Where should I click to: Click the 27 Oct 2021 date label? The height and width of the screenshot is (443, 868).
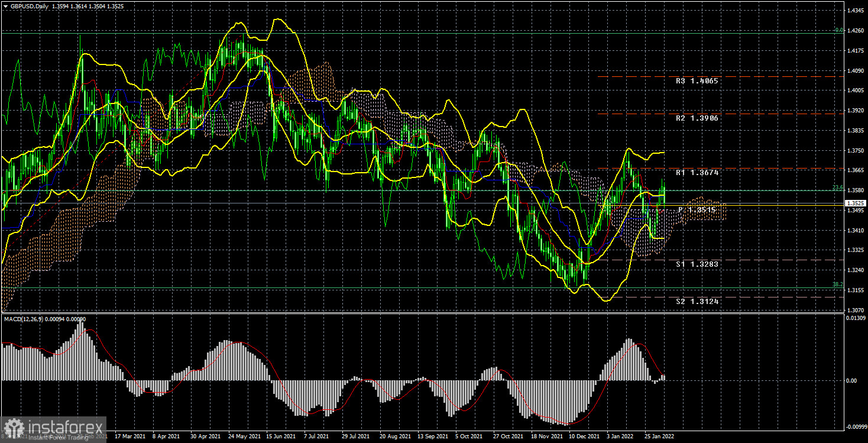(x=509, y=436)
